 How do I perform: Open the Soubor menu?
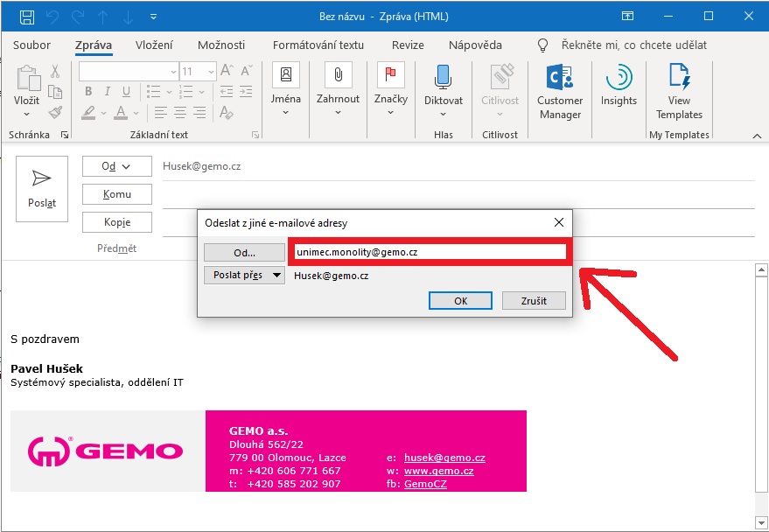click(x=31, y=45)
